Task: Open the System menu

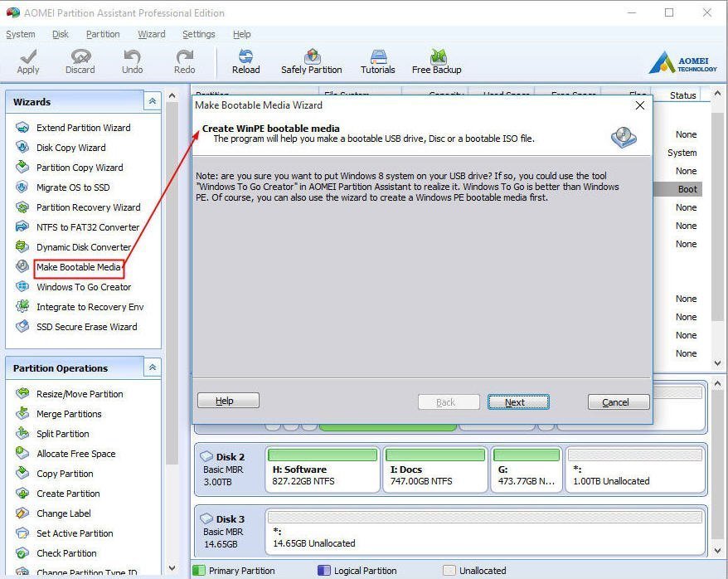Action: click(21, 34)
